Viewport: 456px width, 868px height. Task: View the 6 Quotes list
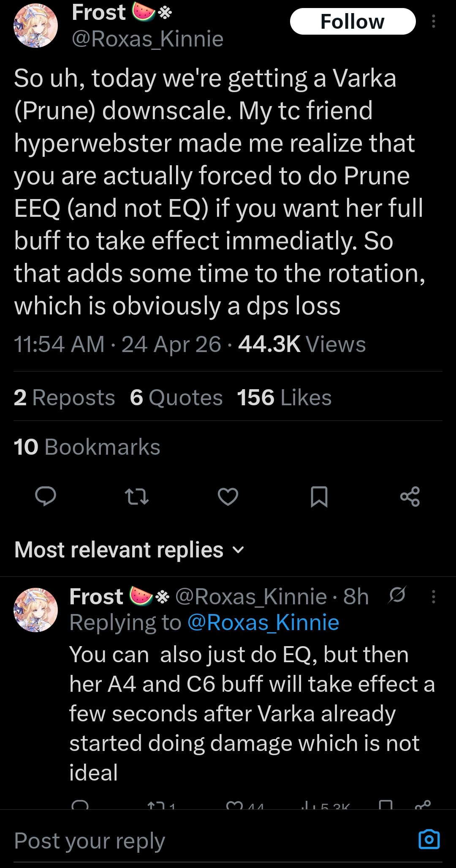pyautogui.click(x=176, y=398)
